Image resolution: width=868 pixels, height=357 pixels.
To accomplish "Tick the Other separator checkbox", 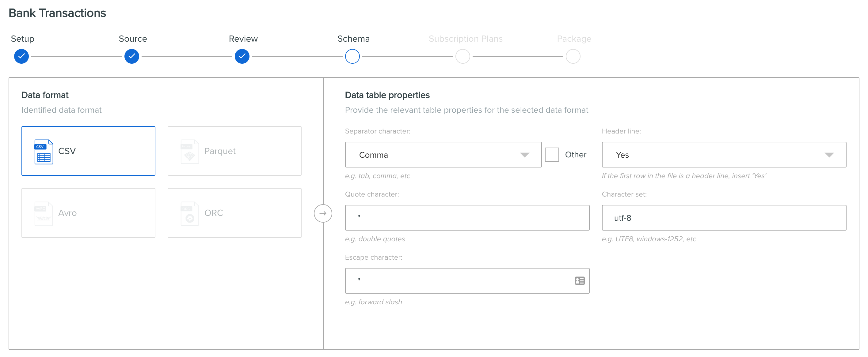I will pos(552,155).
